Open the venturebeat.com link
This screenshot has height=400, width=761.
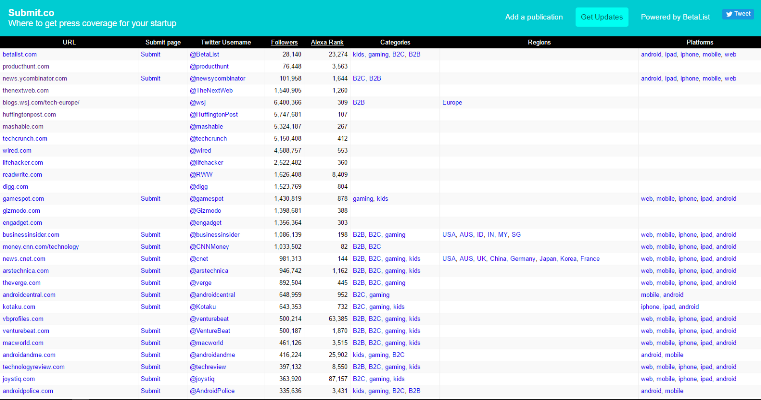pos(26,331)
